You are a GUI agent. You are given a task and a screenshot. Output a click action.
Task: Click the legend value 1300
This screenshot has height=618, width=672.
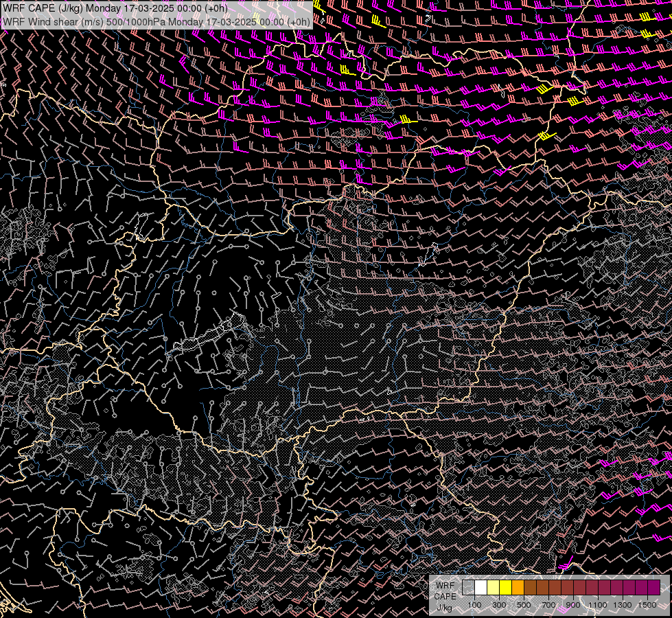[x=623, y=605]
